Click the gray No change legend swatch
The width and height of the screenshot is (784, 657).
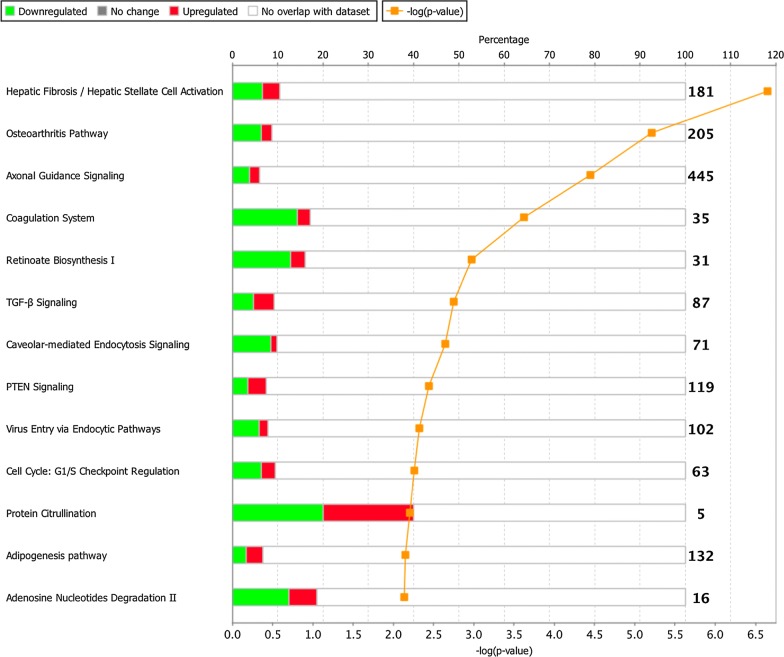pyautogui.click(x=102, y=10)
